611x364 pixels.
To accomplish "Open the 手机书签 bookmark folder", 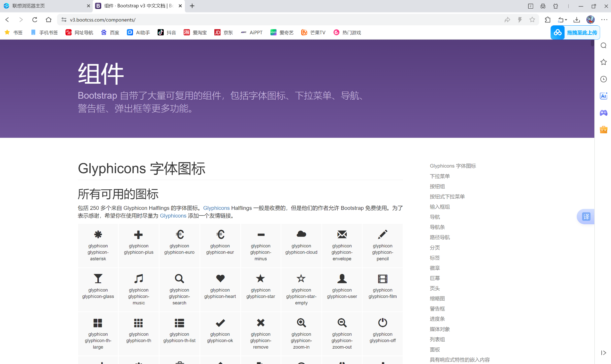I will click(x=44, y=32).
